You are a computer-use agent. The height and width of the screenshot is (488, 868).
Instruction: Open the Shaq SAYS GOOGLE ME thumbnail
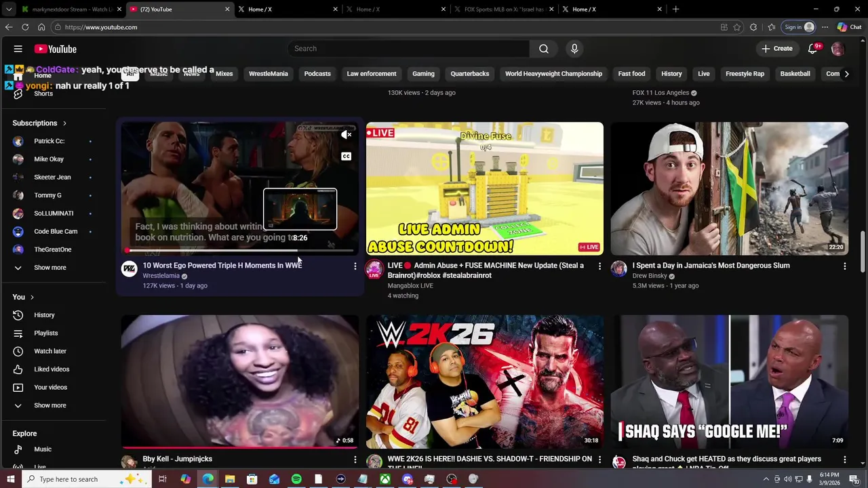(729, 381)
